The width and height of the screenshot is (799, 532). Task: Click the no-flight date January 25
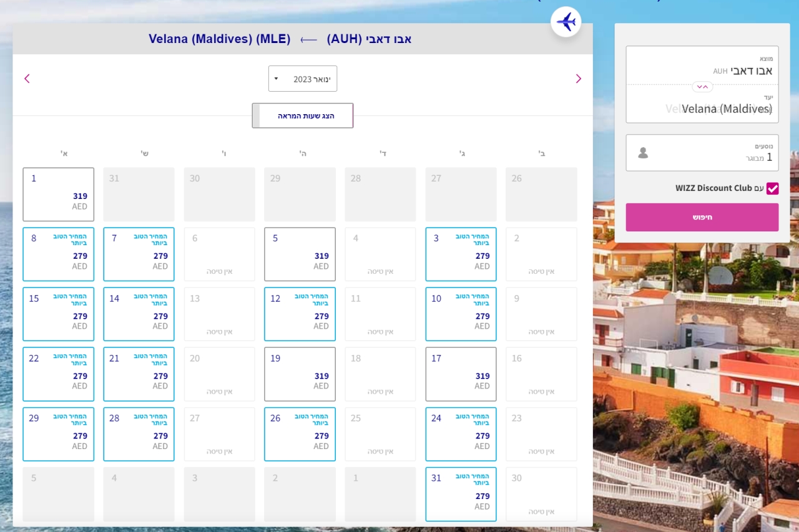pyautogui.click(x=381, y=434)
